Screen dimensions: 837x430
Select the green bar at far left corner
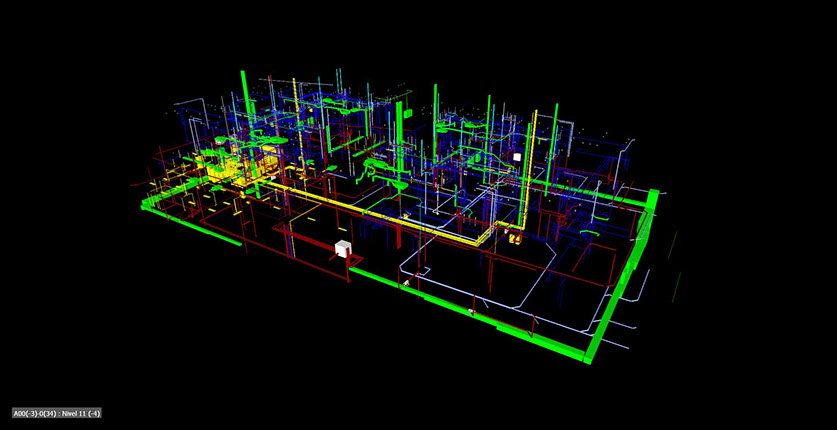pos(148,205)
